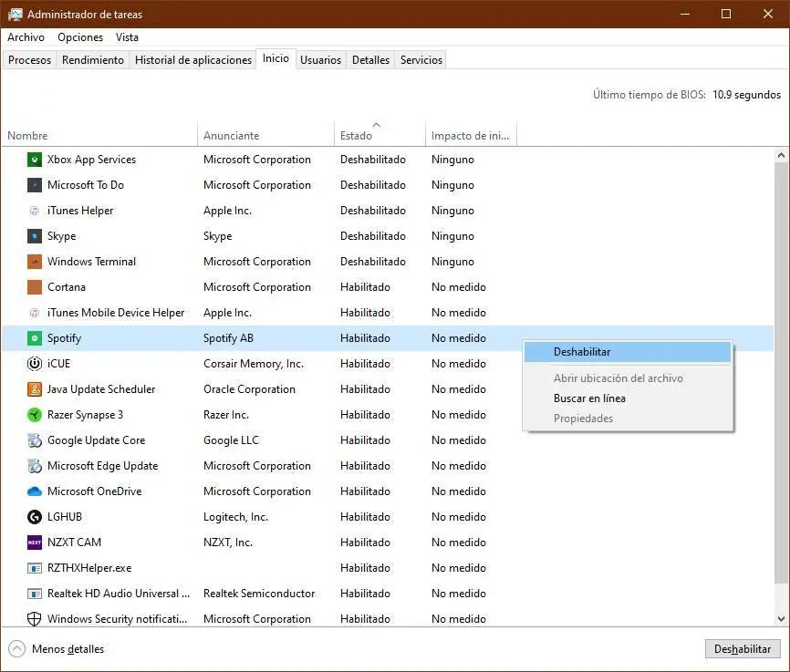790x672 pixels.
Task: Click the Microsoft To Do icon
Action: click(35, 185)
